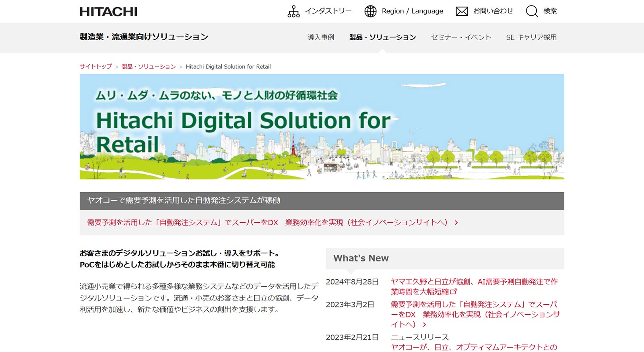The width and height of the screenshot is (644, 352).
Task: Click the external link icon after 業時間を大幅短縮
Action: pyautogui.click(x=453, y=292)
